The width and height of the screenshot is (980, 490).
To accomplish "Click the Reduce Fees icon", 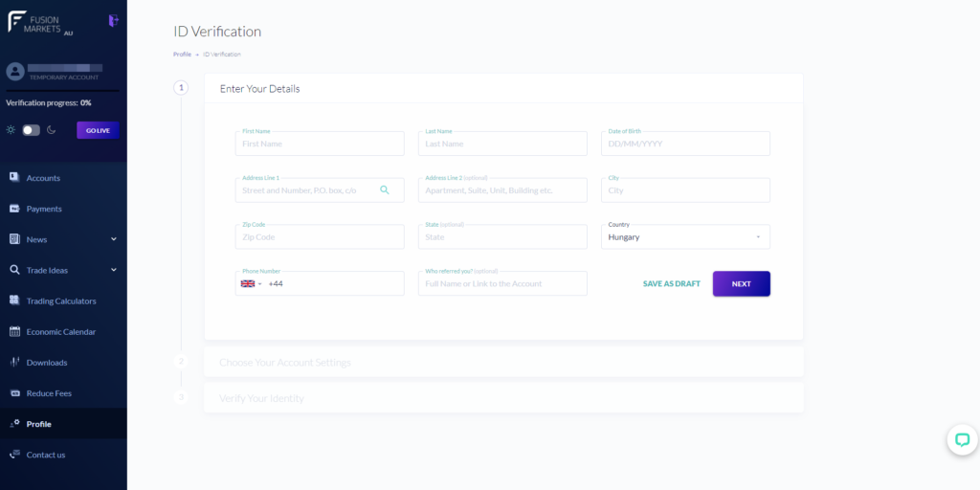I will 14,392.
